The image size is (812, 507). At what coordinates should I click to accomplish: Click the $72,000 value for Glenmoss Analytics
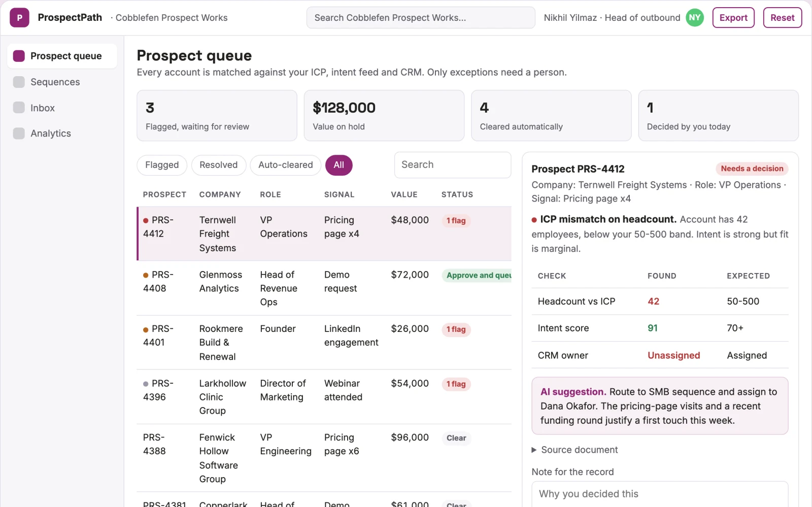pyautogui.click(x=410, y=275)
